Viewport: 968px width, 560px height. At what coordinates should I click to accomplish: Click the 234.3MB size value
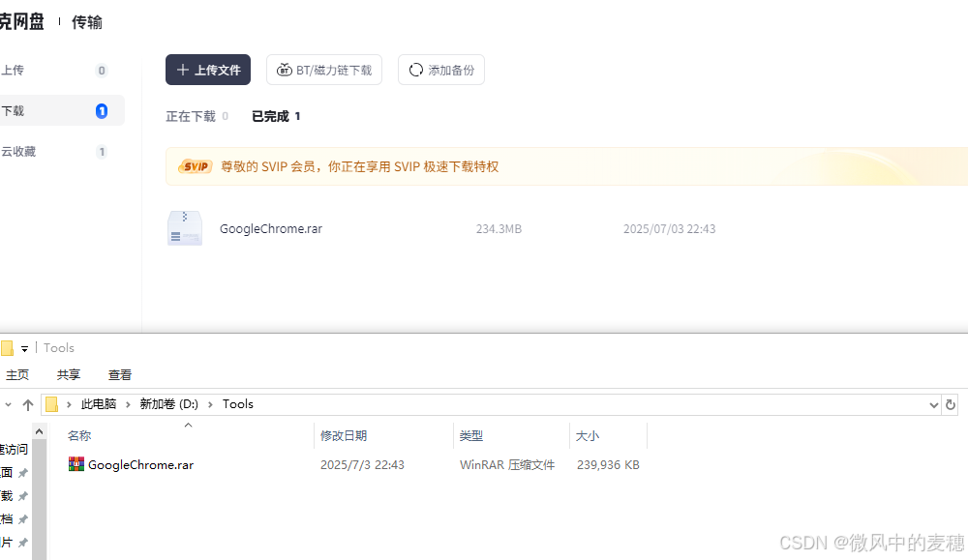499,229
